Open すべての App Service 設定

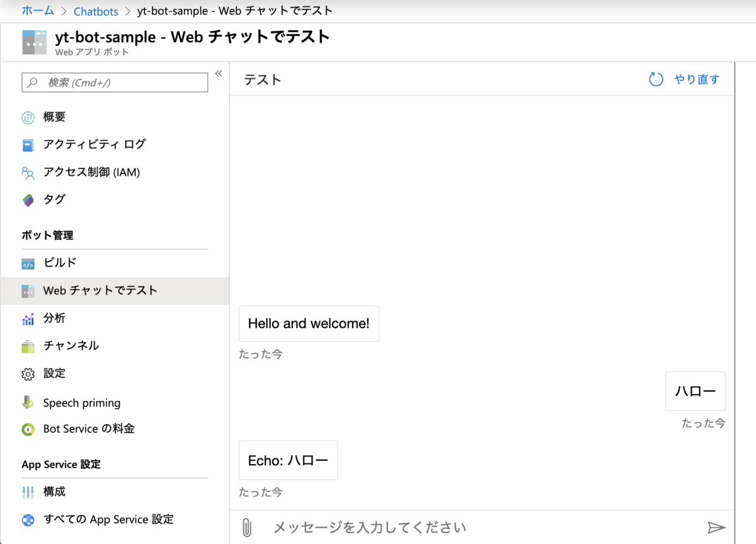point(108,519)
